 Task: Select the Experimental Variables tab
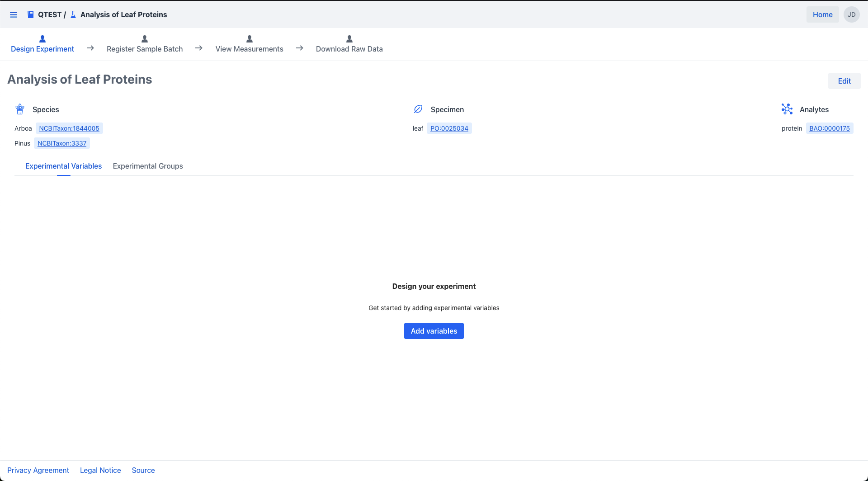pos(64,166)
